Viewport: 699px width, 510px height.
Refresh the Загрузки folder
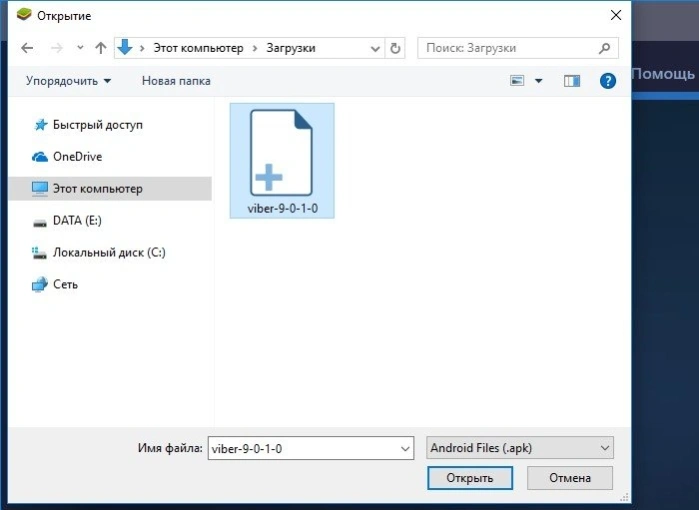(x=395, y=48)
